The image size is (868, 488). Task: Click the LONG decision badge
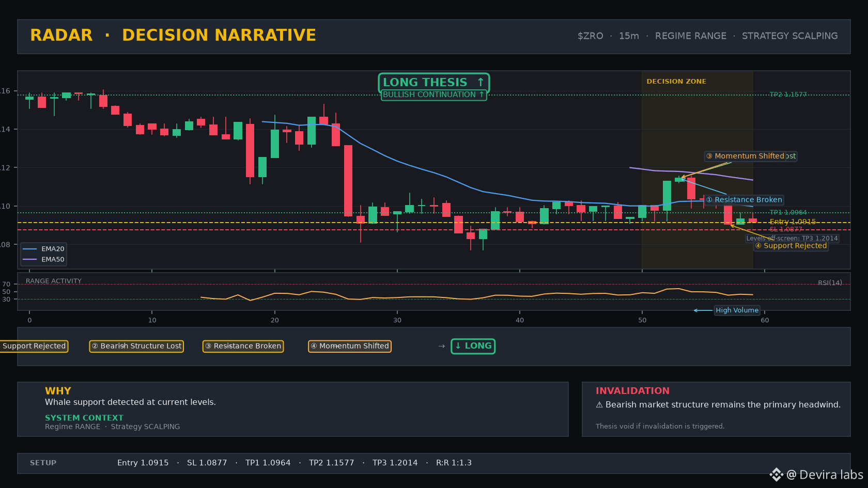point(473,346)
